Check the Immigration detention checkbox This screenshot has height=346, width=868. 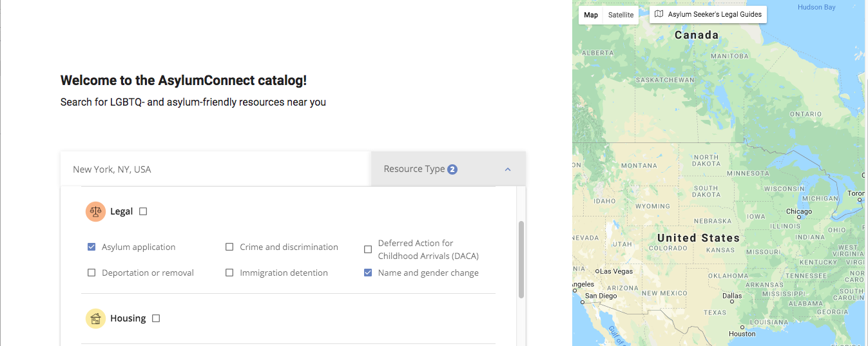(x=229, y=273)
